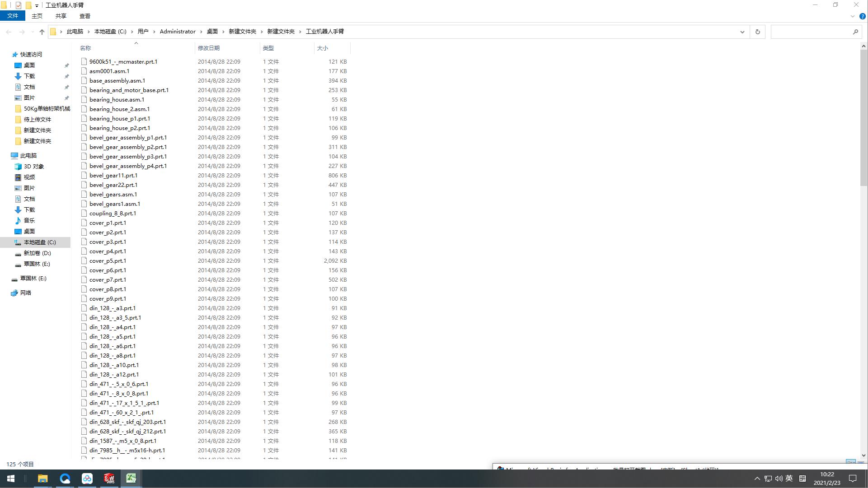Click in the folder search box
Viewport: 868px width, 488px height.
click(811, 32)
